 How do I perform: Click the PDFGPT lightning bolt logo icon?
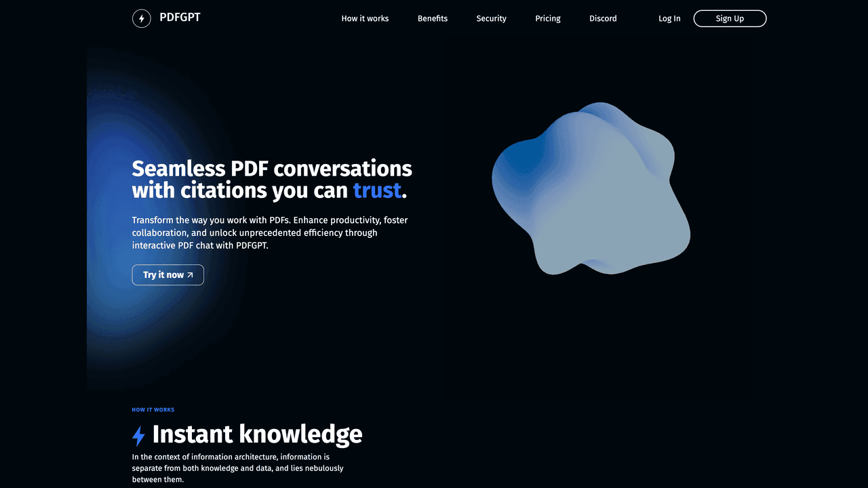click(141, 18)
